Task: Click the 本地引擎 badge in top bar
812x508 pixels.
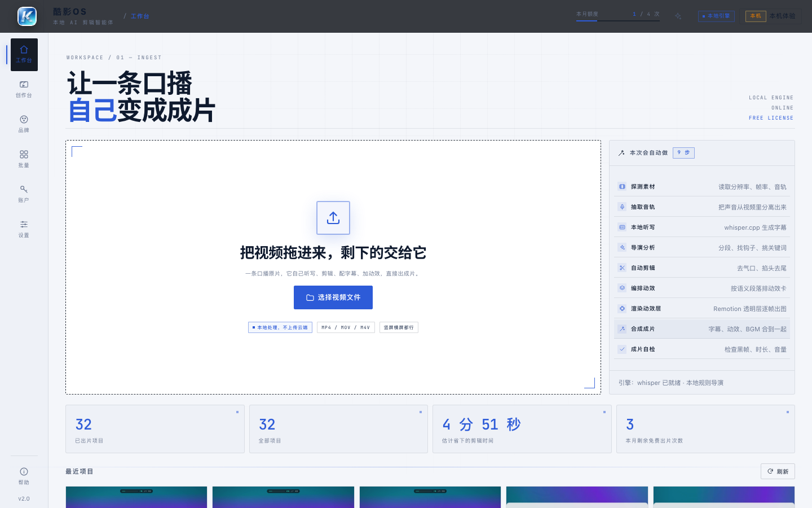Action: 716,16
